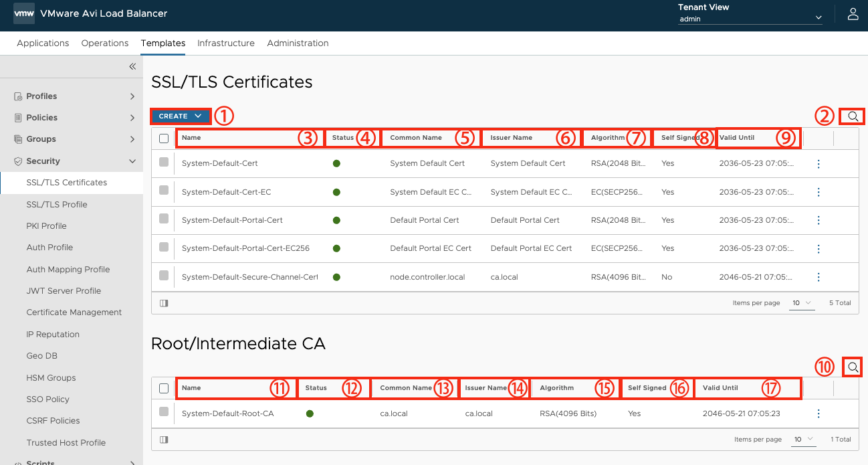
Task: Check the System-Default-Portal-Cert-EC256 row checkbox
Action: click(x=164, y=247)
